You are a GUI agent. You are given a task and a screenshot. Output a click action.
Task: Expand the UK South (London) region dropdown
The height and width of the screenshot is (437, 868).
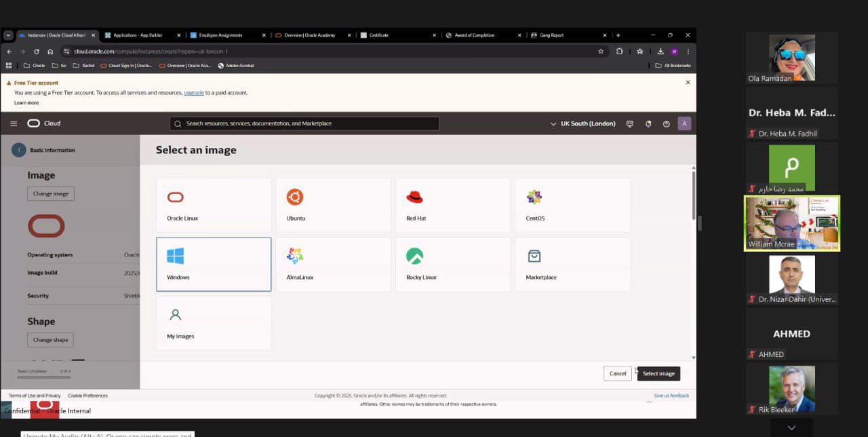[583, 123]
